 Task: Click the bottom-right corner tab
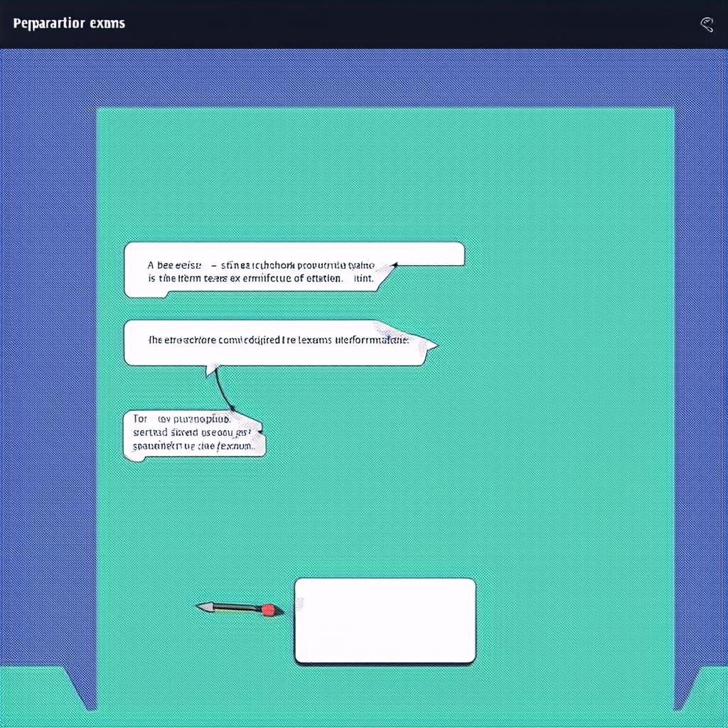pos(704,693)
